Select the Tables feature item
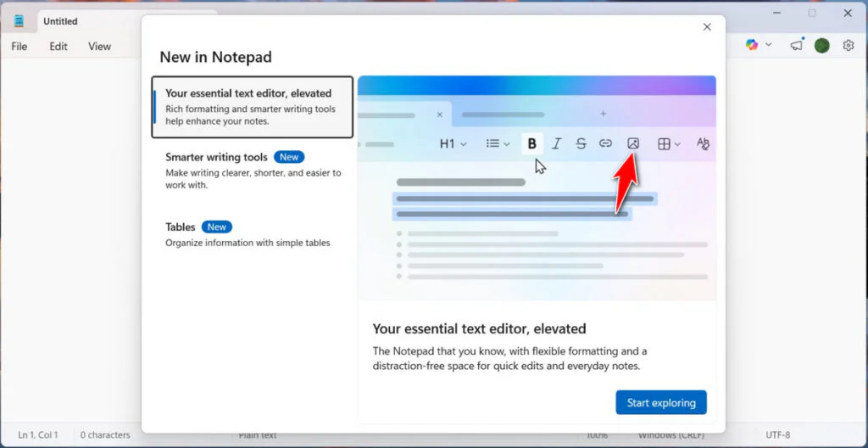 252,234
